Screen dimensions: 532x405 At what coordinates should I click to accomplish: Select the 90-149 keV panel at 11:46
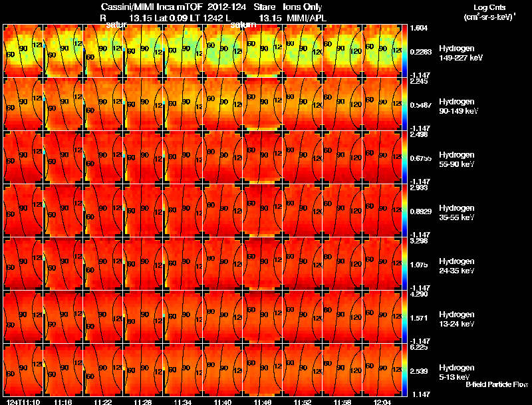[x=263, y=104]
